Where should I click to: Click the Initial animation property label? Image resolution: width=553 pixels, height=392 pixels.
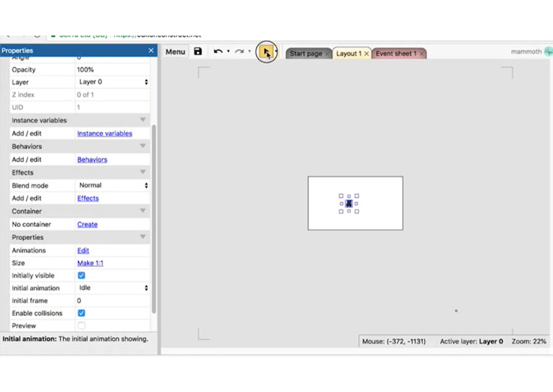[36, 288]
